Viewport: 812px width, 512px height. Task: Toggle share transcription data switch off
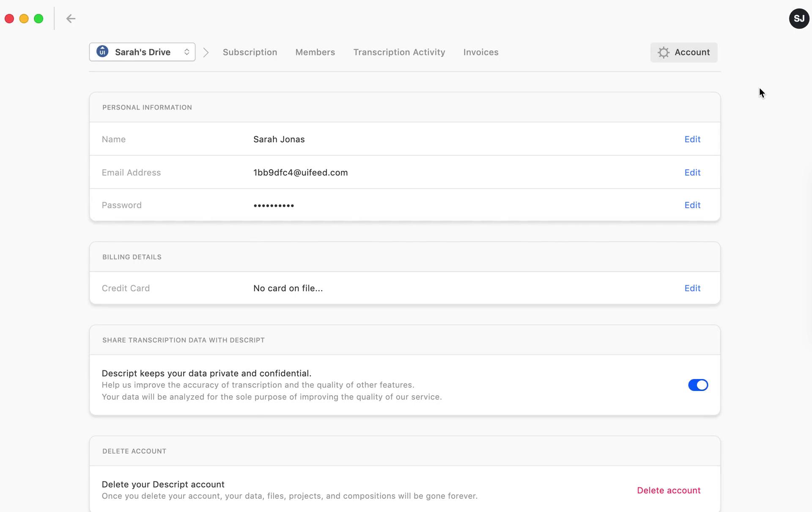point(698,385)
